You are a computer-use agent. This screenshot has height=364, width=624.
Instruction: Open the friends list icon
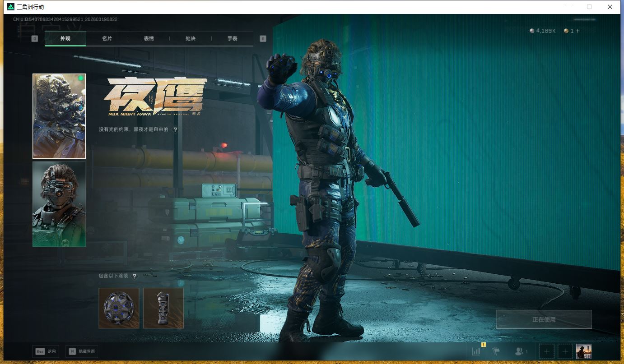(x=521, y=351)
